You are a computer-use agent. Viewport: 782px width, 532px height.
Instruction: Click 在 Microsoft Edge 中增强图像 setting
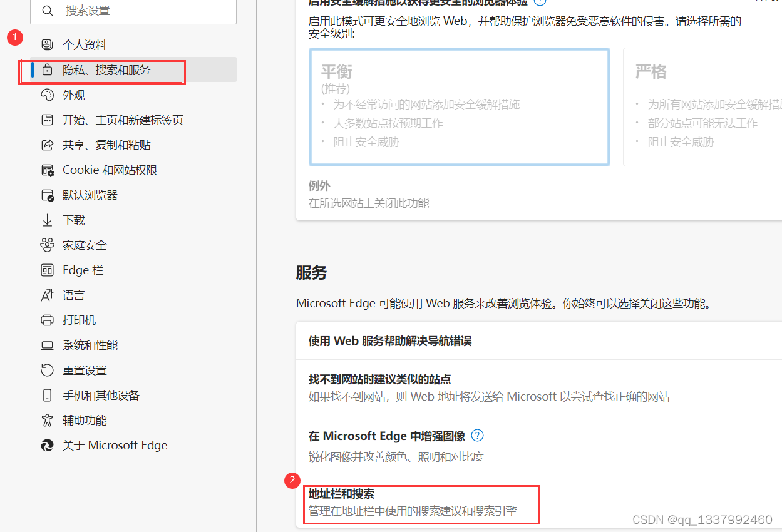pyautogui.click(x=539, y=444)
